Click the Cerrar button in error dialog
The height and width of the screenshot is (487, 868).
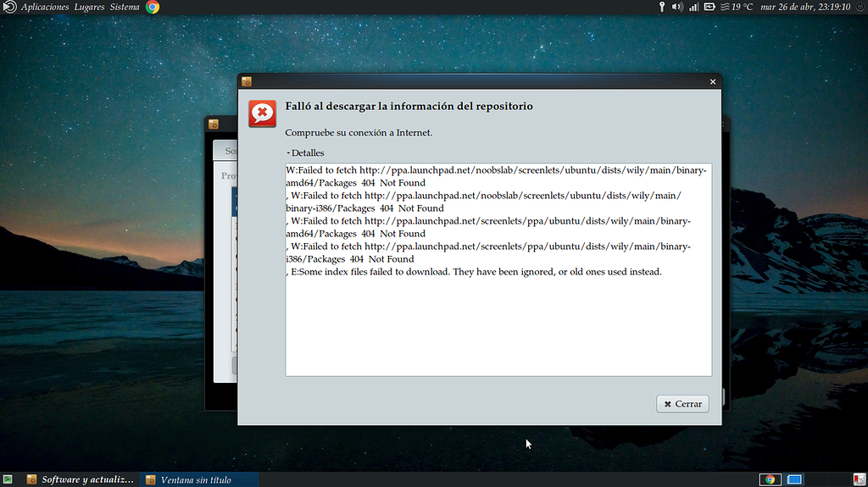point(682,404)
